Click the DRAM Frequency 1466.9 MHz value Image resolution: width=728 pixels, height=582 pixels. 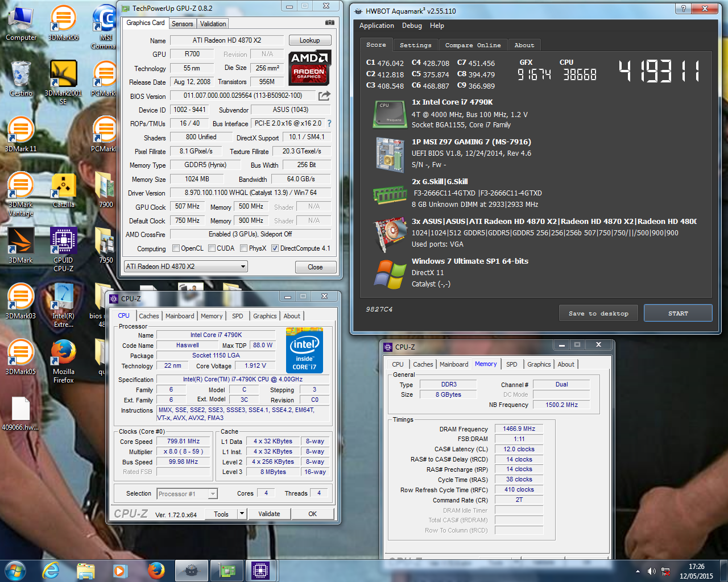tap(519, 429)
